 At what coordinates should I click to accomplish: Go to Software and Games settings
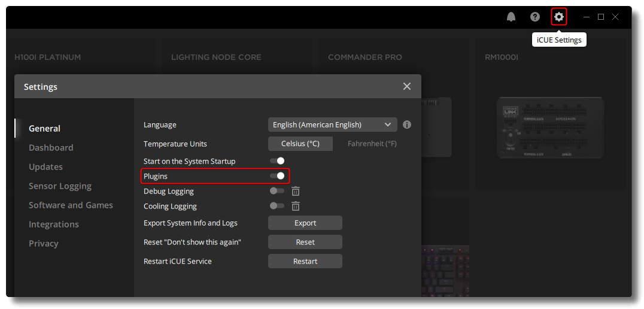pyautogui.click(x=71, y=205)
